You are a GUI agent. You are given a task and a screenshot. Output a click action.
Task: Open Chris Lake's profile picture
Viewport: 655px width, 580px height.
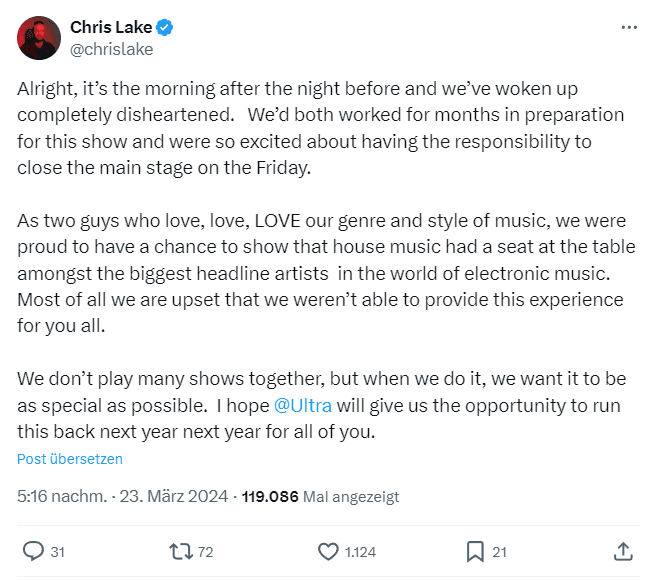39,38
